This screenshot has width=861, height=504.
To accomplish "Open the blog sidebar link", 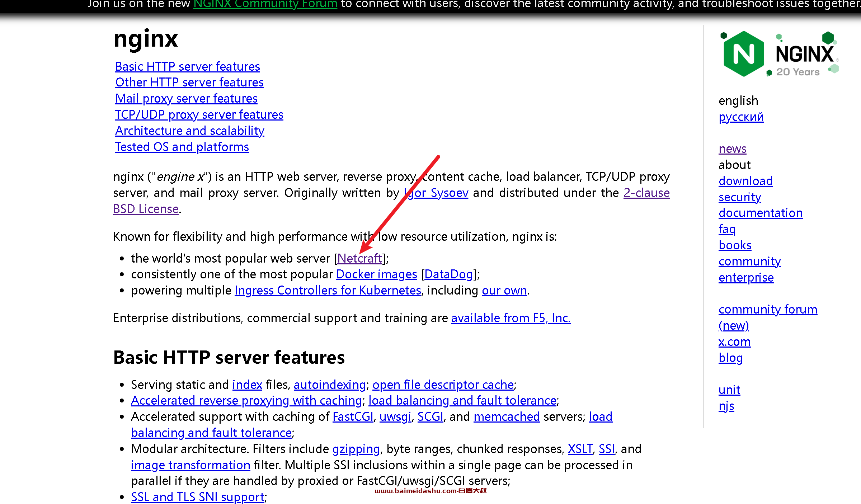I will click(x=731, y=358).
